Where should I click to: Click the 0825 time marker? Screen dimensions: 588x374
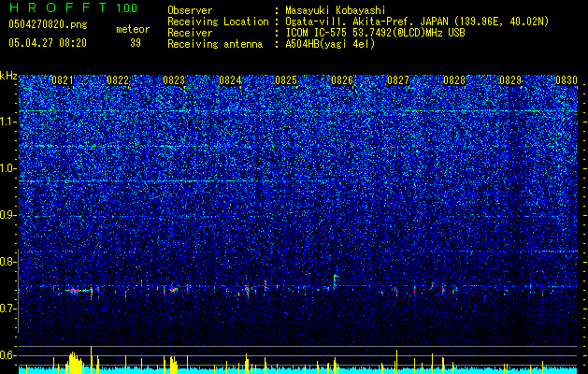pyautogui.click(x=286, y=80)
